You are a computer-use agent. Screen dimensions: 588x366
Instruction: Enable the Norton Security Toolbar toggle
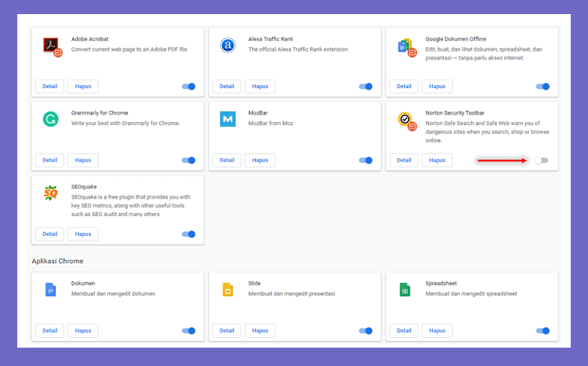coord(542,160)
